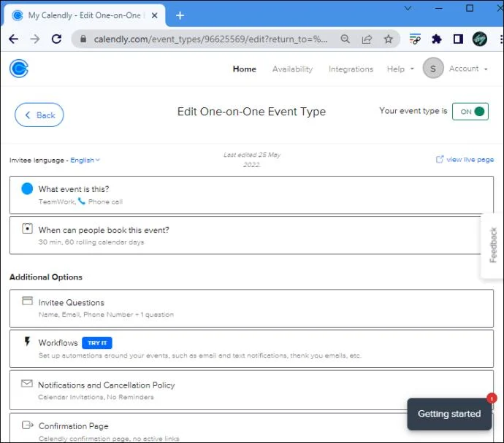Open the Availability menu item
The height and width of the screenshot is (443, 504).
(292, 69)
